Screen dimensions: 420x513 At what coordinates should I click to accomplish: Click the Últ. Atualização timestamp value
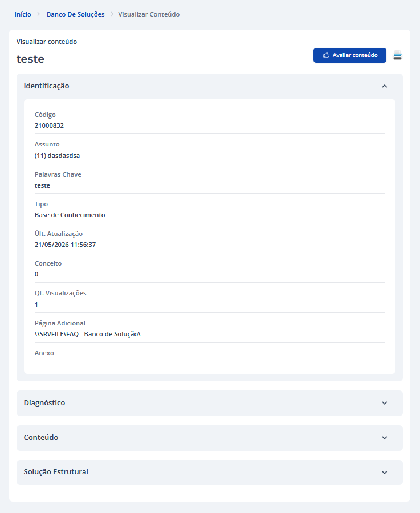point(65,245)
